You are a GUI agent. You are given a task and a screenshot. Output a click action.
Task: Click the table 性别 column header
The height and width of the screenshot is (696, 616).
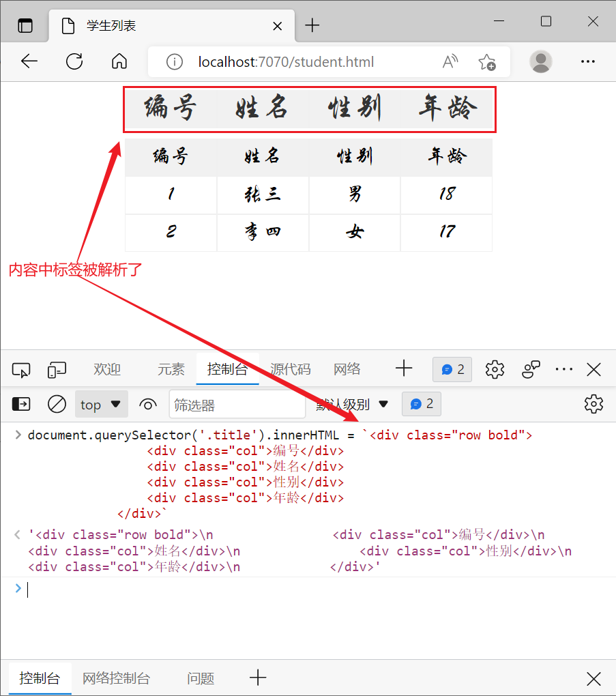tap(355, 157)
